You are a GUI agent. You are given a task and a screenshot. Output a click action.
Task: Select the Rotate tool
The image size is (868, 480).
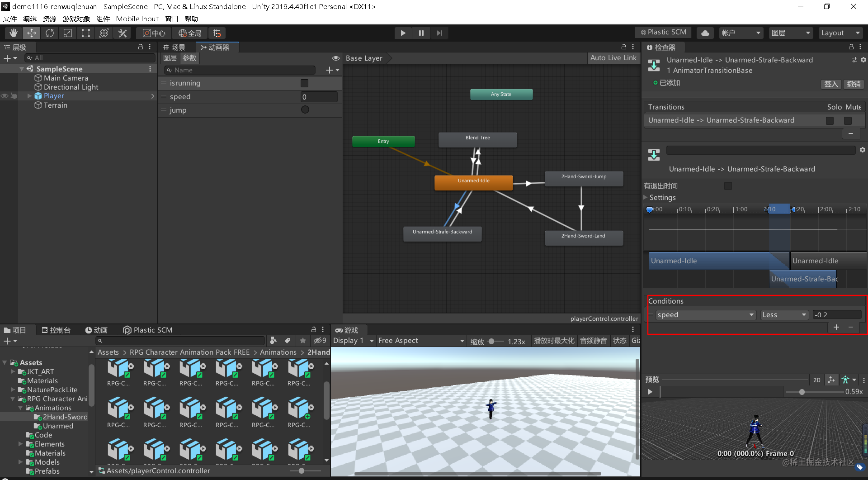coord(49,33)
